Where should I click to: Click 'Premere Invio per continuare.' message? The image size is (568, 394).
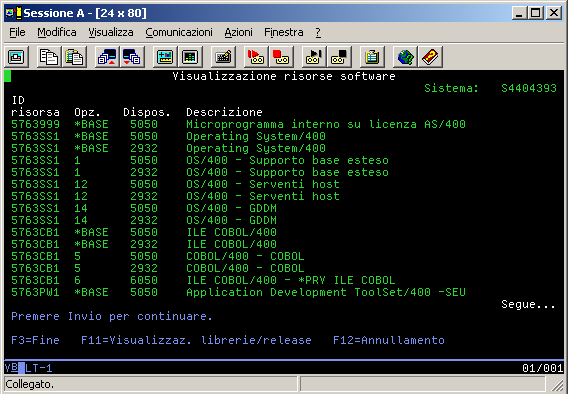point(112,316)
